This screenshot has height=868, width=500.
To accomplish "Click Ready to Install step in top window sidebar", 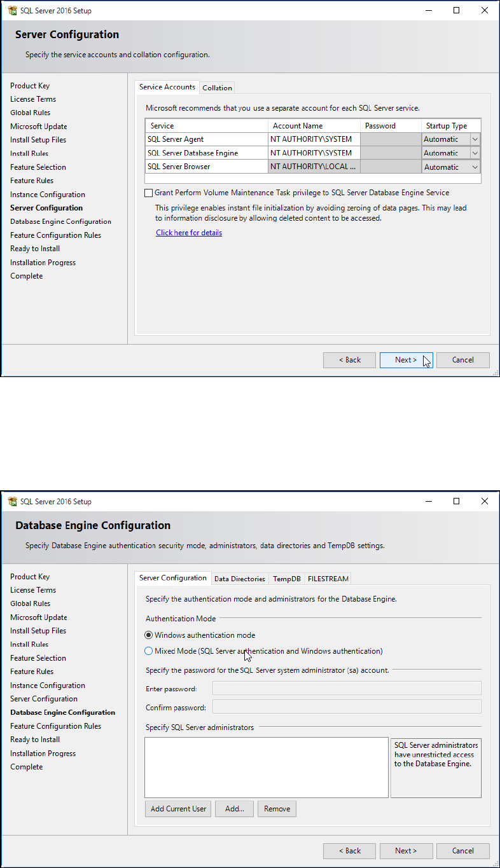I will 35,249.
